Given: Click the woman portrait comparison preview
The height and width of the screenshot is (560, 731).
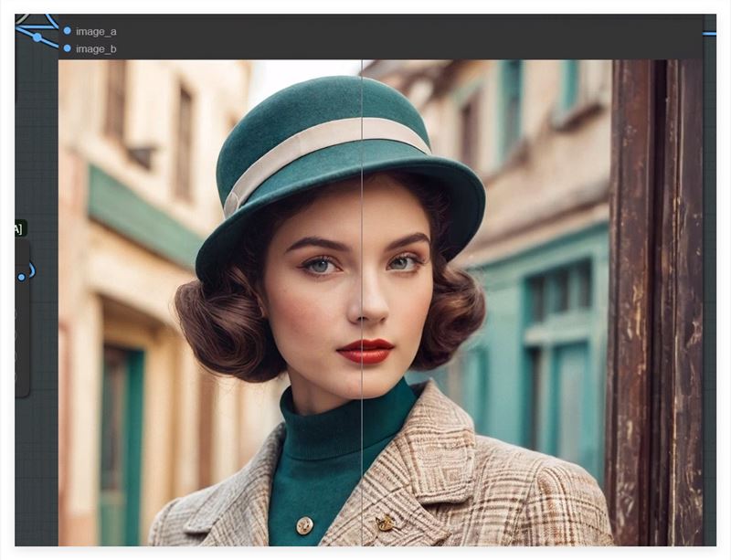Looking at the screenshot, I should pos(380,302).
